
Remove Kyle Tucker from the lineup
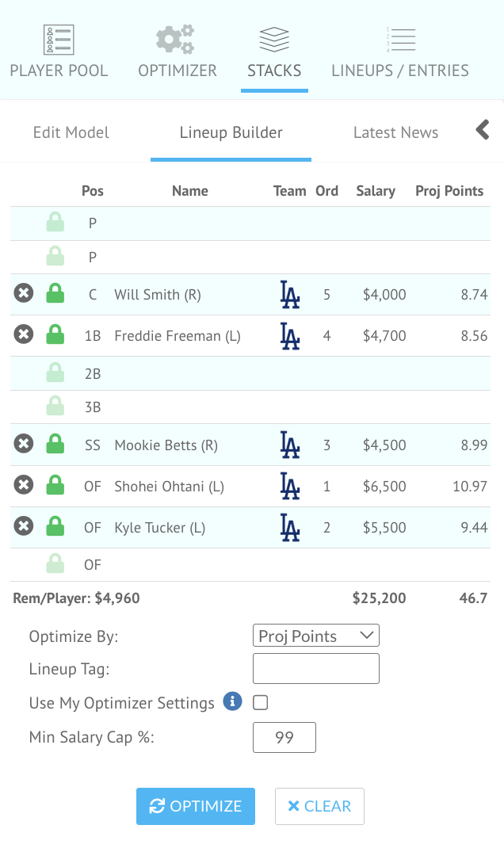tap(24, 526)
